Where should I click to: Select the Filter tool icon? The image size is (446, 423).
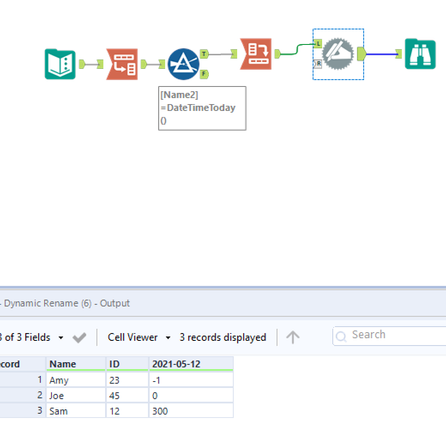point(184,64)
